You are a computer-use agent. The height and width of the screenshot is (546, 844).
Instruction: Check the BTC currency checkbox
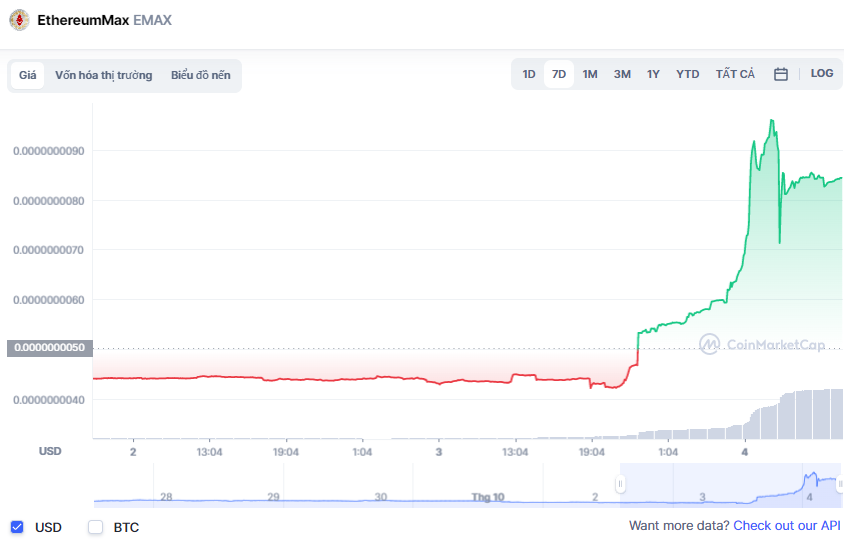click(95, 527)
